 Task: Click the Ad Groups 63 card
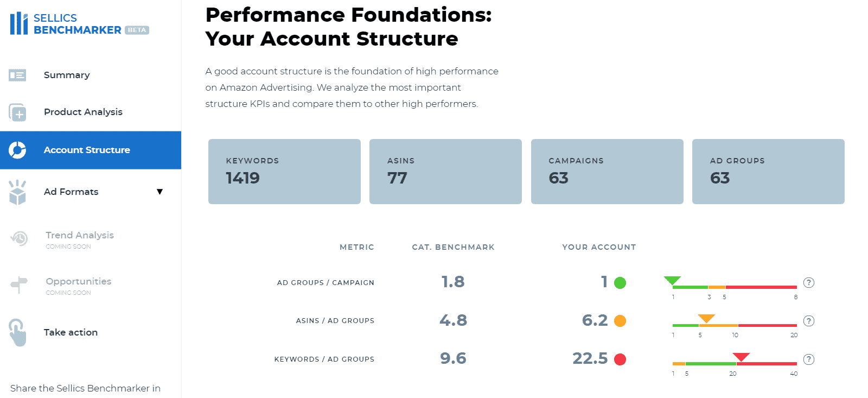[768, 172]
